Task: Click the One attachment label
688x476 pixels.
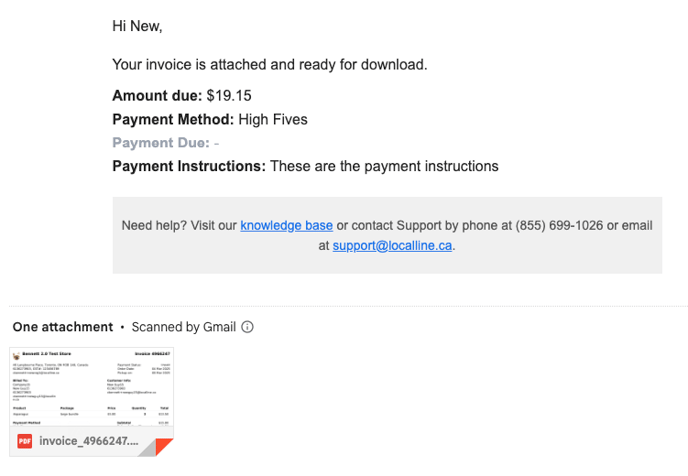Action: 63,327
